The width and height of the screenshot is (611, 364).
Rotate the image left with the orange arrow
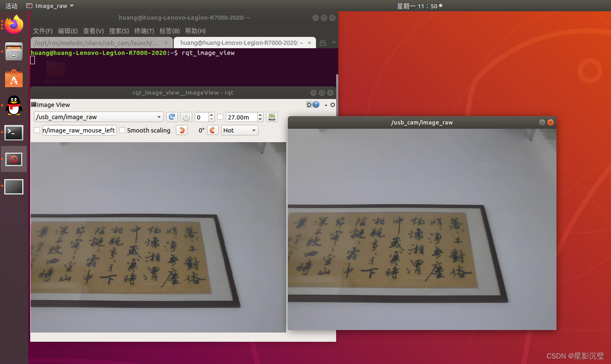182,130
